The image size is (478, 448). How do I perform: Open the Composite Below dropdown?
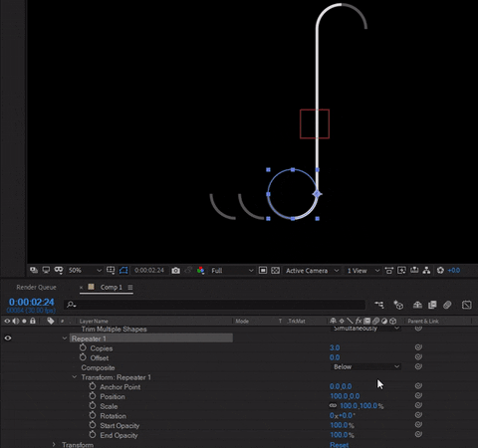point(365,366)
